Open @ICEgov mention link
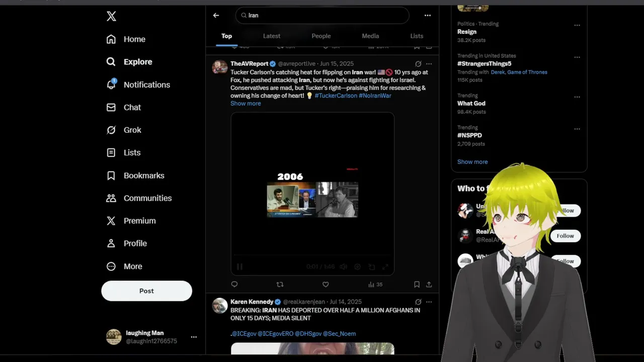The width and height of the screenshot is (644, 362). coord(244,334)
